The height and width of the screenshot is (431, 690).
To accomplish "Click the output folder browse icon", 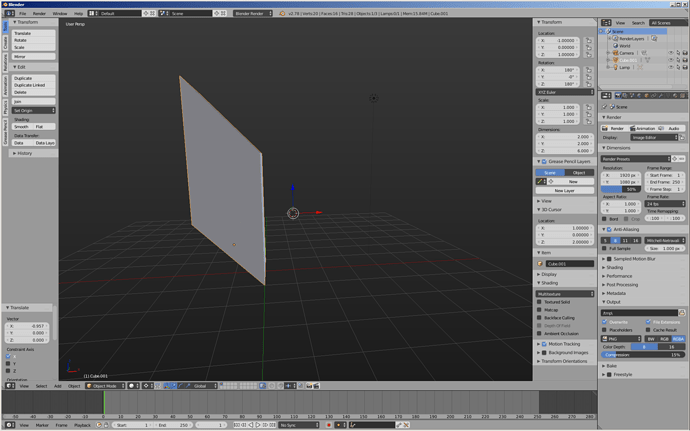I will (x=682, y=313).
